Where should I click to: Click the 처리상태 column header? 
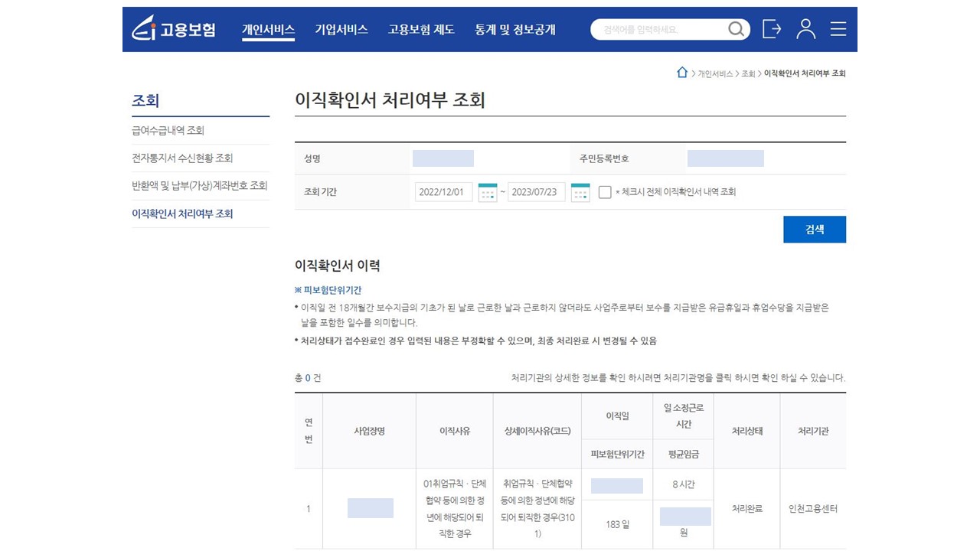coord(746,432)
